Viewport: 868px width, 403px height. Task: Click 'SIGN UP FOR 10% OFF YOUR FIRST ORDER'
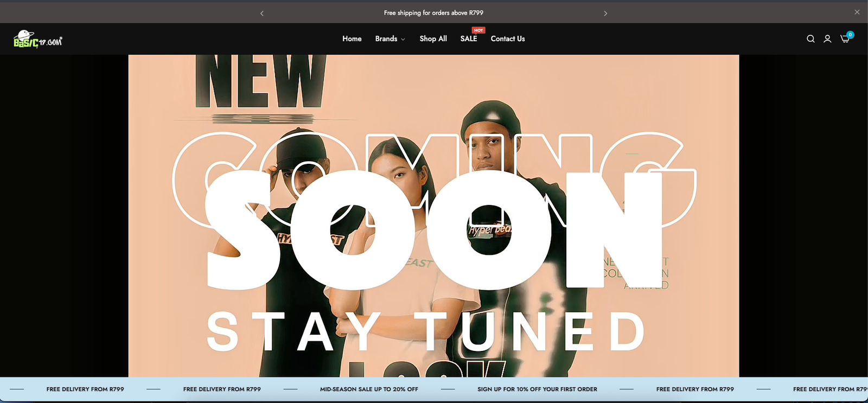(x=537, y=389)
